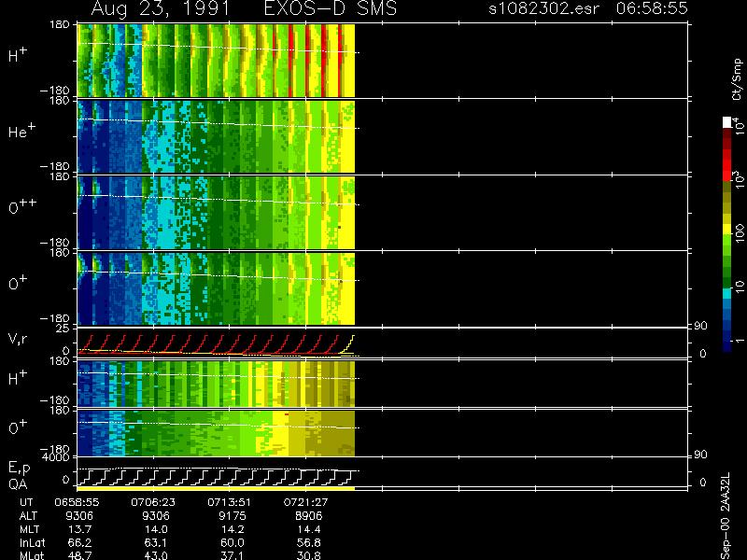Select the UT value '0721:27'
Viewport: 747px width, 560px height.
pos(305,502)
